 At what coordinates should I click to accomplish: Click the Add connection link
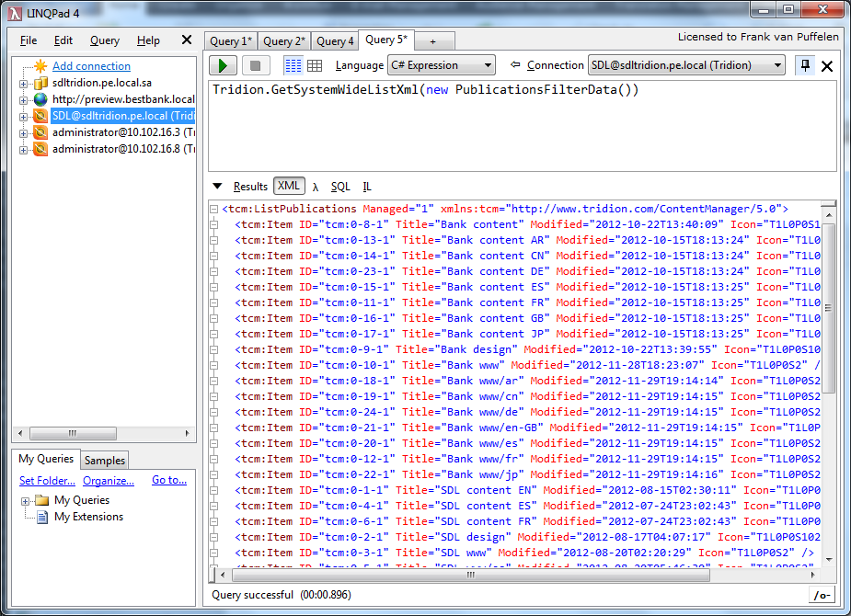[91, 66]
